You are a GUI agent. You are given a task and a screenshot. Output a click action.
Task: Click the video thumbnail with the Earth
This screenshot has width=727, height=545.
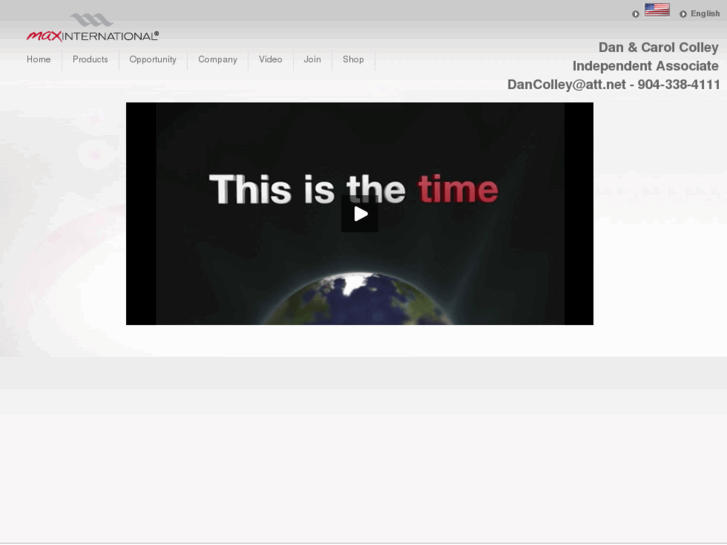[x=360, y=214]
